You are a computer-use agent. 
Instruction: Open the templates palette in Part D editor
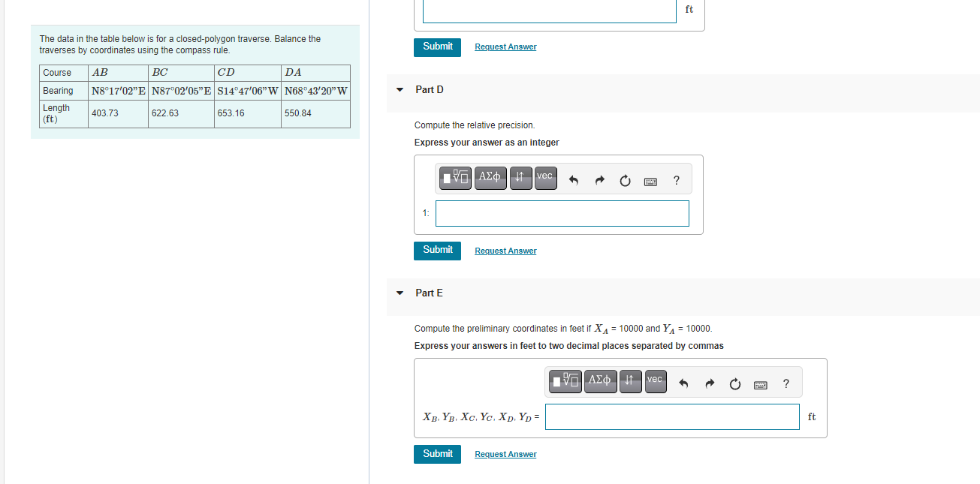tap(455, 178)
